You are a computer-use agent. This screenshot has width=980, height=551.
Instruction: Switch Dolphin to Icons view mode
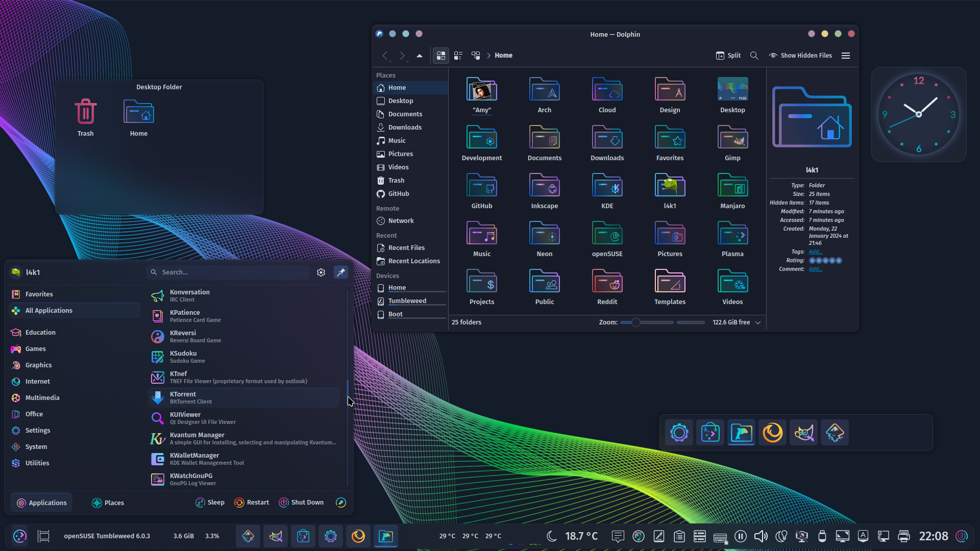pos(441,56)
